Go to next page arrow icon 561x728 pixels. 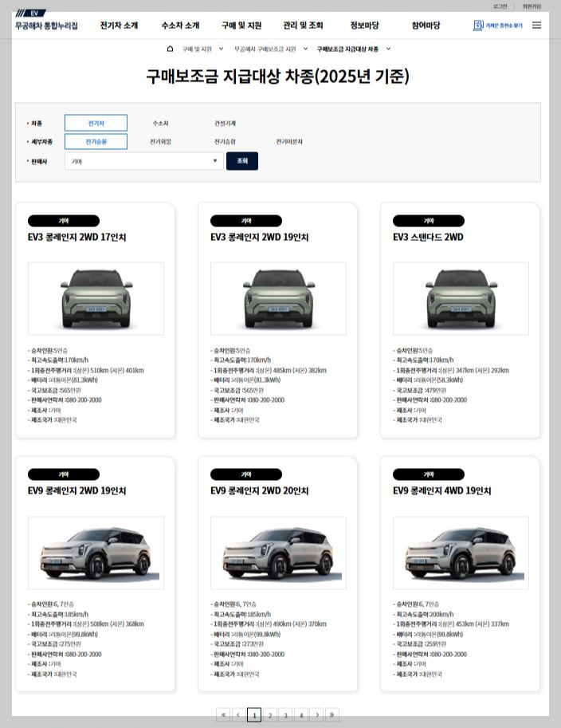tap(316, 714)
